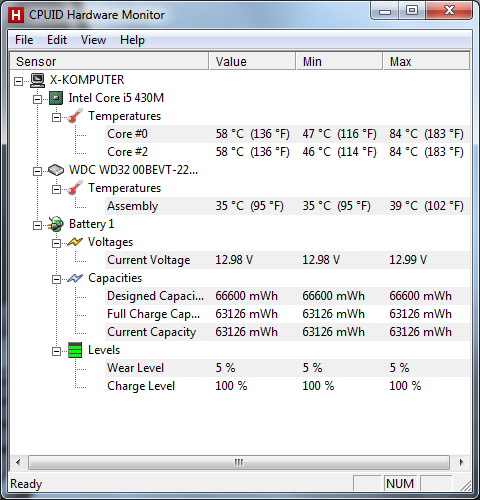Select the CPU Temperatures thermometer icon
This screenshot has width=480, height=500.
[75, 116]
